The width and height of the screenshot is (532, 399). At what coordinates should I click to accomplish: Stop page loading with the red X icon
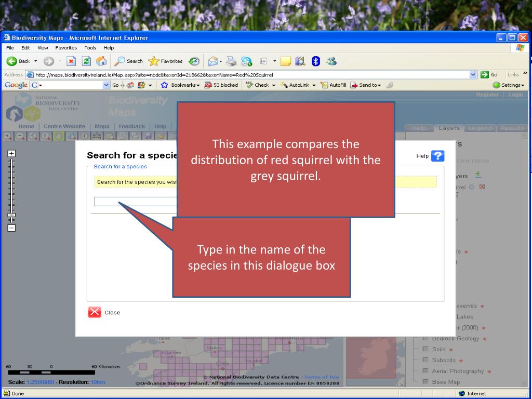point(71,61)
